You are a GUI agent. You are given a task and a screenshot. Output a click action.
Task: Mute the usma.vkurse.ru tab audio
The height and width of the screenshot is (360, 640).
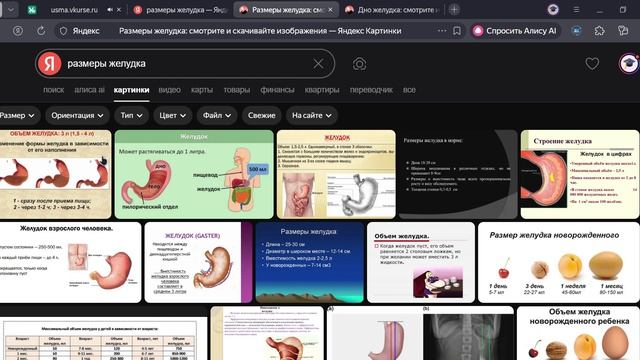click(x=110, y=10)
